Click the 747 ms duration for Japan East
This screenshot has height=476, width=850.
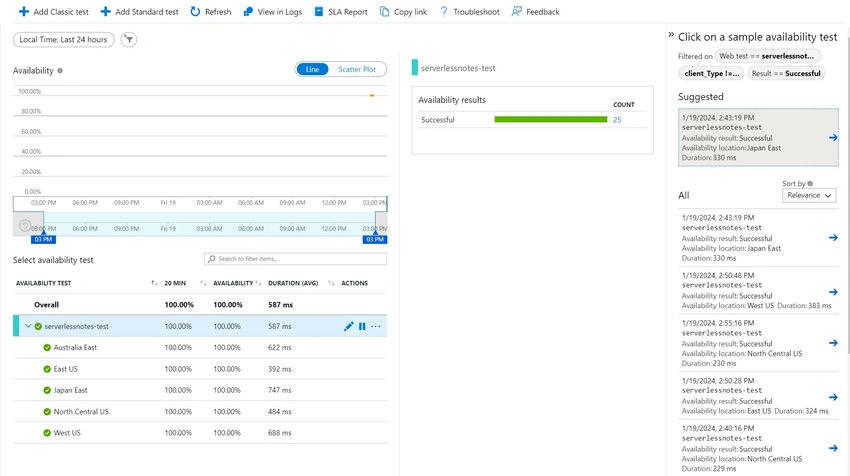(x=280, y=390)
